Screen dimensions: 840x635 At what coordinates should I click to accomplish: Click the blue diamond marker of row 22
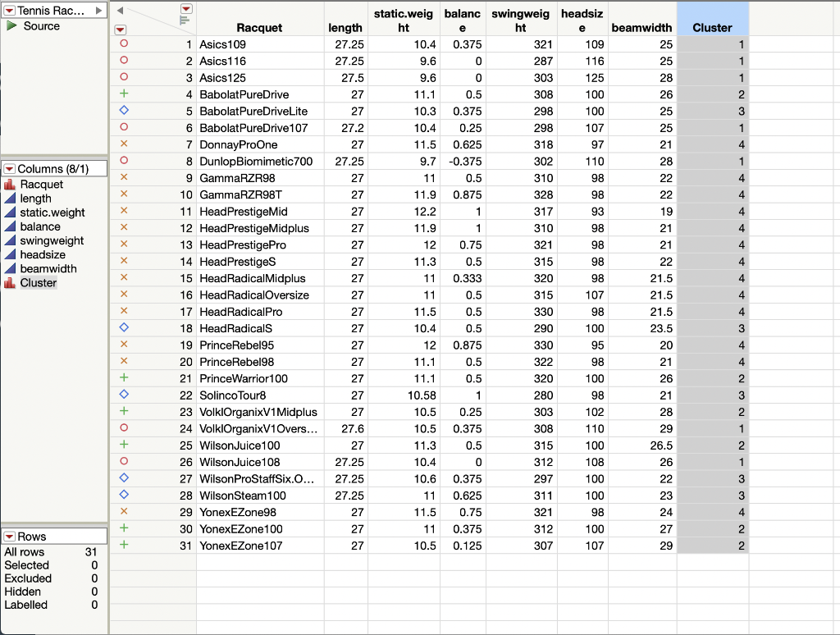click(x=124, y=395)
